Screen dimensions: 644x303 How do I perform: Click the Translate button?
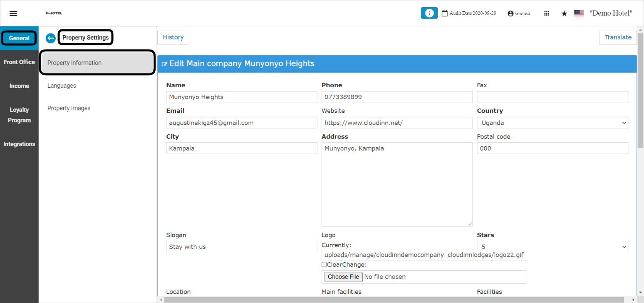pos(618,37)
